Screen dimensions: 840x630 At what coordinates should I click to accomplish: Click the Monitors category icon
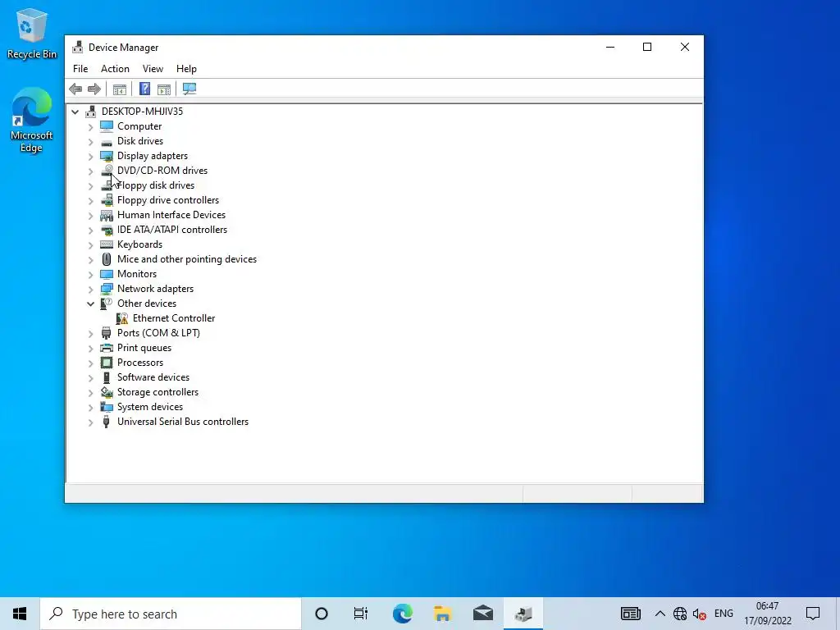pos(107,274)
